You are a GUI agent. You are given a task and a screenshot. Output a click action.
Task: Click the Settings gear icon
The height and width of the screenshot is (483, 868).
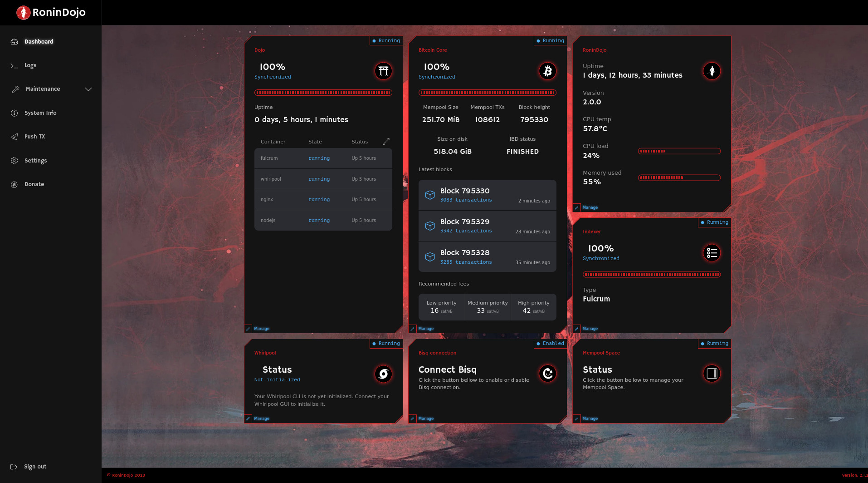pyautogui.click(x=14, y=161)
